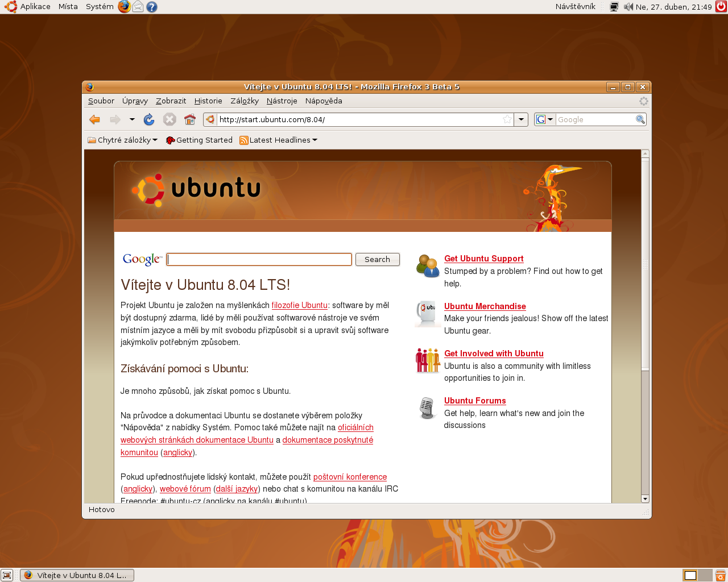Open the Nástroje menu
The width and height of the screenshot is (728, 582).
(x=282, y=101)
